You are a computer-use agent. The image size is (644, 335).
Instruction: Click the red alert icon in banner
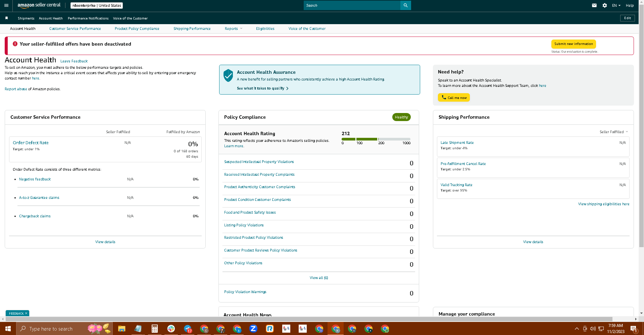point(15,44)
